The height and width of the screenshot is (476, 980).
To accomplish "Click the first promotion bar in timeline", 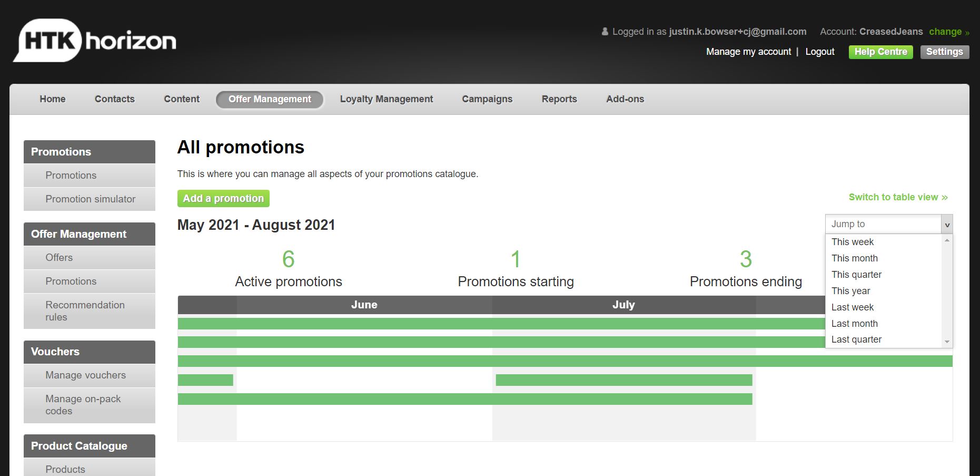I will click(x=501, y=324).
